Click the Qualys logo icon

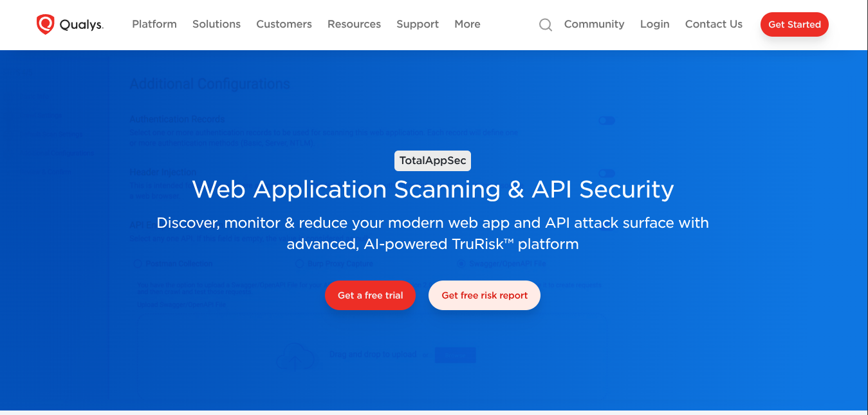[44, 23]
